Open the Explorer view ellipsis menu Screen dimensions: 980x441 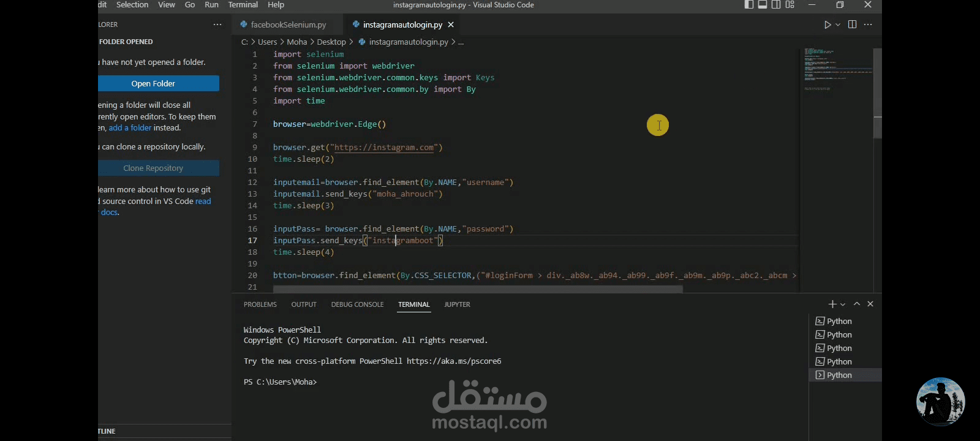pos(217,24)
